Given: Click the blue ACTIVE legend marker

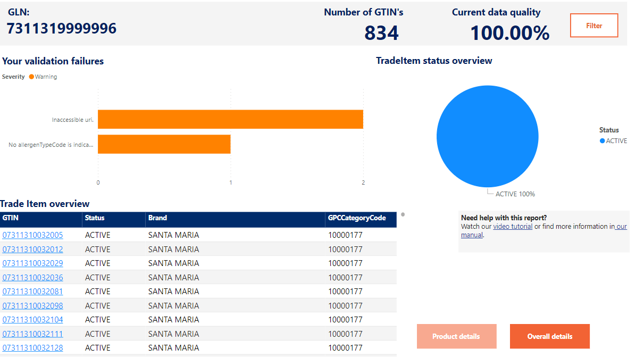Looking at the screenshot, I should [603, 141].
